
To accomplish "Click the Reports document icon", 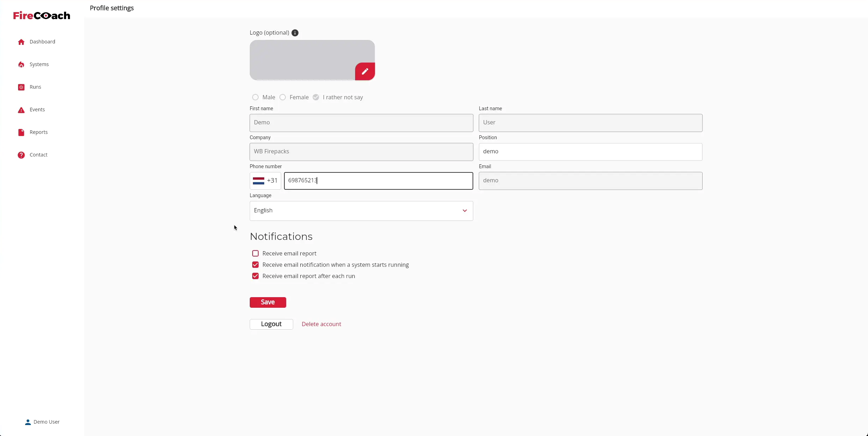I will (x=21, y=132).
